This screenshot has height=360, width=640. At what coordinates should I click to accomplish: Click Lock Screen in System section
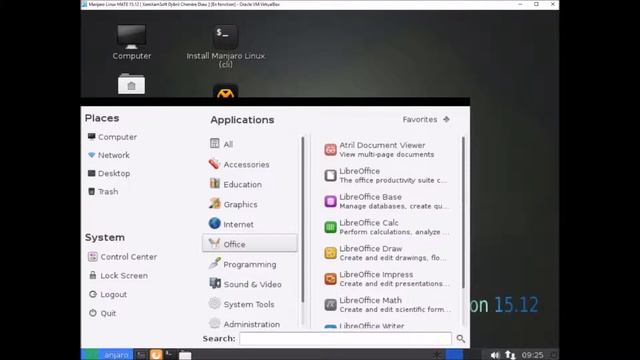(x=118, y=276)
